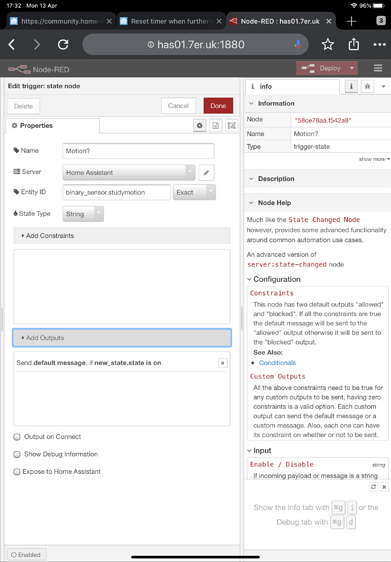Tap the browser share icon

354,44
